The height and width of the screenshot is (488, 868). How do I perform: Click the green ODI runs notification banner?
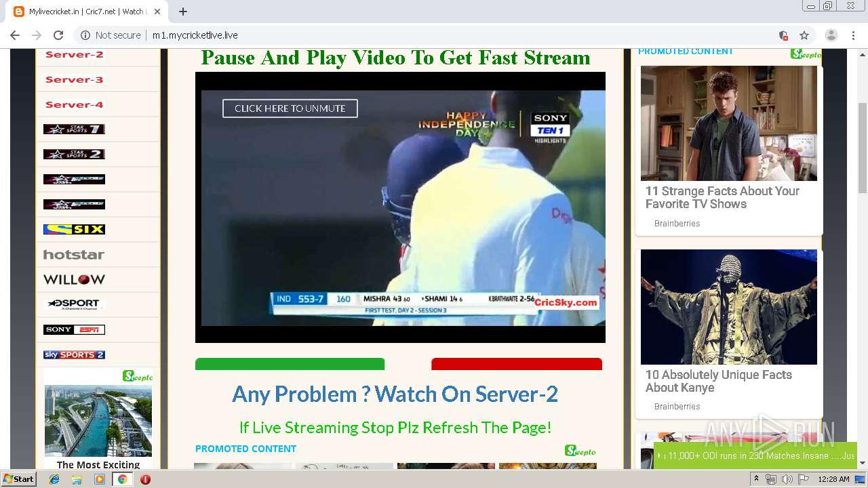coord(755,455)
